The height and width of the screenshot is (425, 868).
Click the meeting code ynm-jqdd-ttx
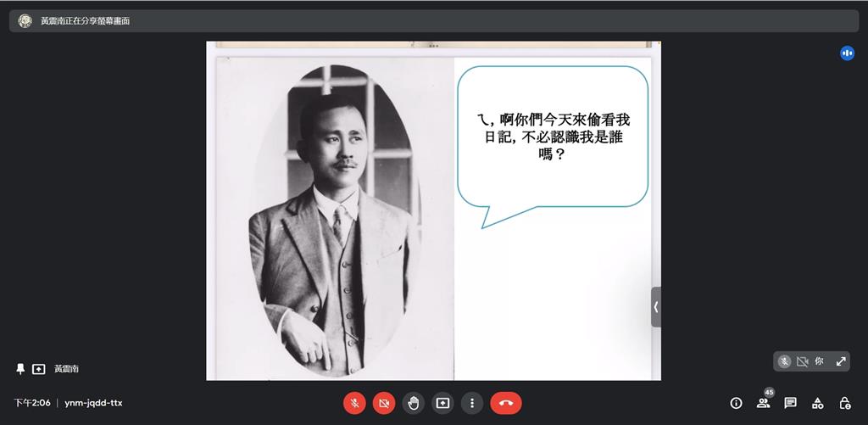93,403
